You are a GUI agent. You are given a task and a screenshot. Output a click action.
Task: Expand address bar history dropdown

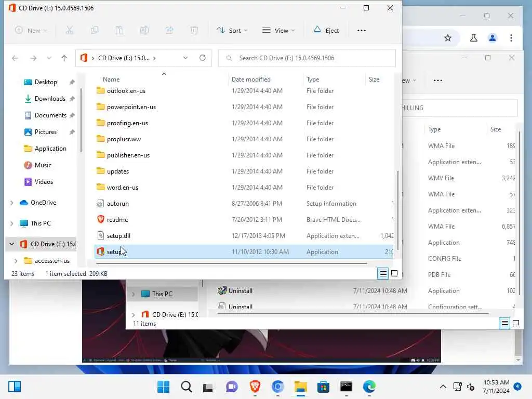tap(185, 58)
